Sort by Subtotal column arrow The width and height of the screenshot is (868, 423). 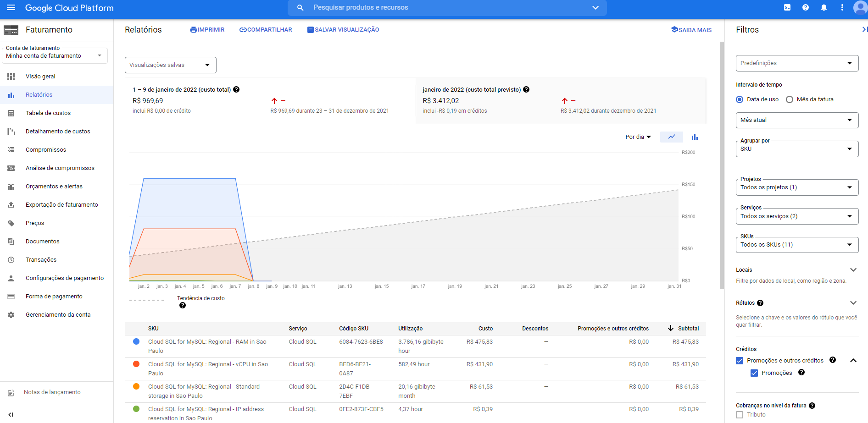[671, 328]
